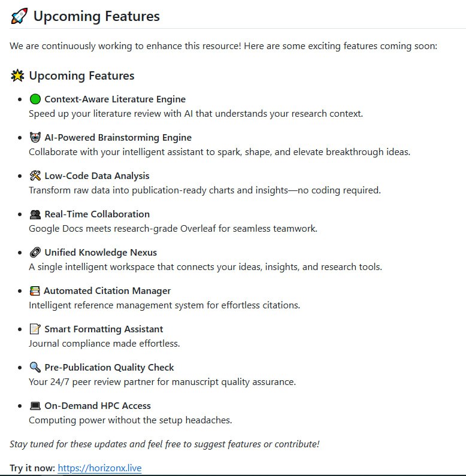Click the green circle icon for Literature Engine

(x=35, y=99)
